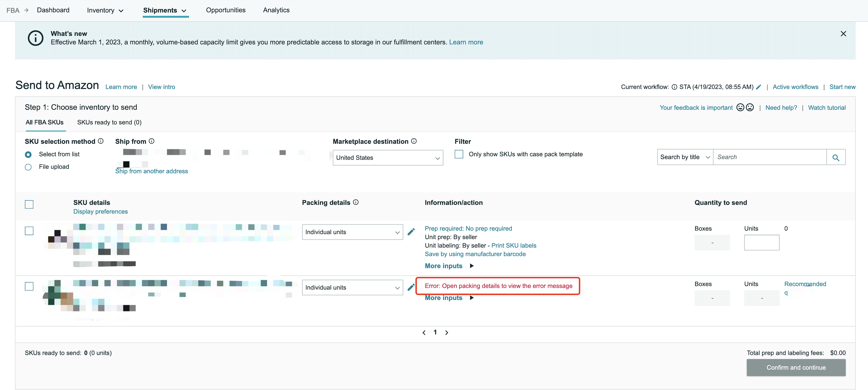Click the Recommended quantity link
The height and width of the screenshot is (390, 868).
pos(805,288)
